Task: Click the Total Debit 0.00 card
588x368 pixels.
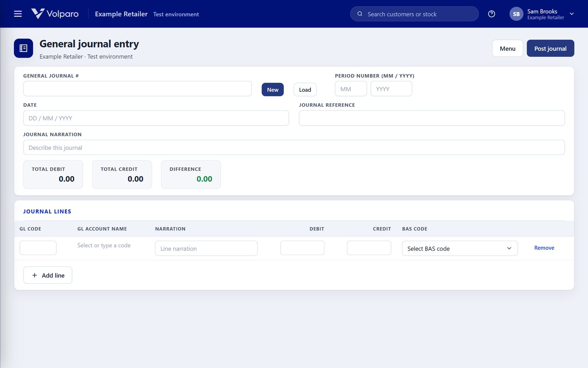Action: click(x=53, y=174)
